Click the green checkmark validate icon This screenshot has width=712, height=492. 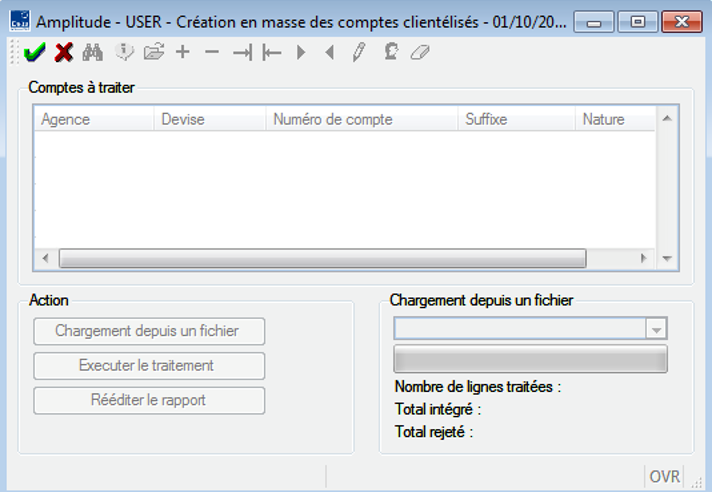click(x=34, y=53)
